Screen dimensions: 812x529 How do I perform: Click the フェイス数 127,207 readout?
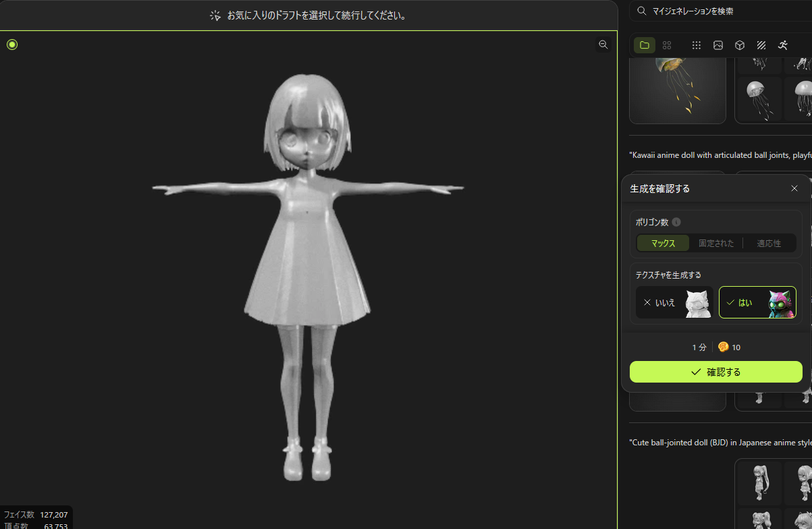(x=36, y=514)
